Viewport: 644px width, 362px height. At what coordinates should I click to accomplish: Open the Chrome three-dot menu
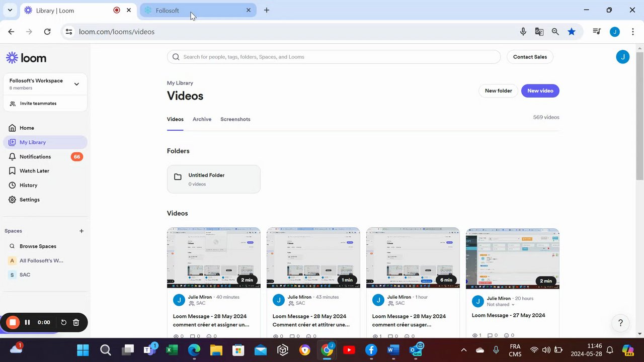(x=632, y=32)
